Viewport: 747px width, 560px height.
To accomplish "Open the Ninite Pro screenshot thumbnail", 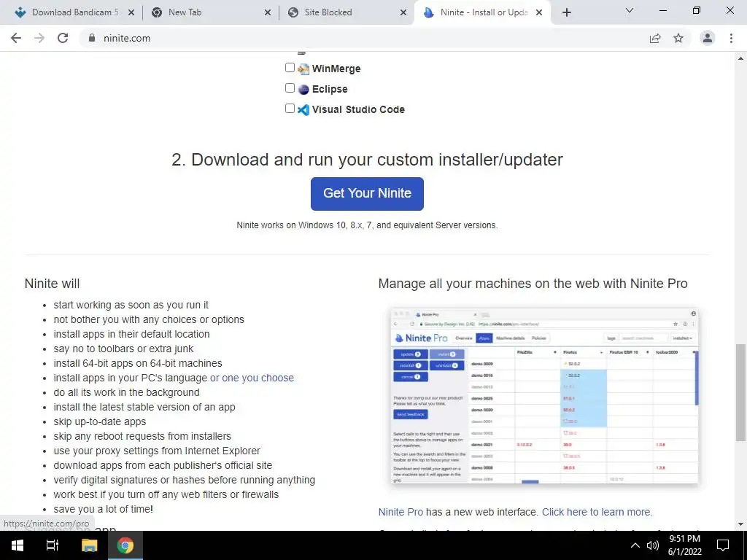I will point(544,396).
